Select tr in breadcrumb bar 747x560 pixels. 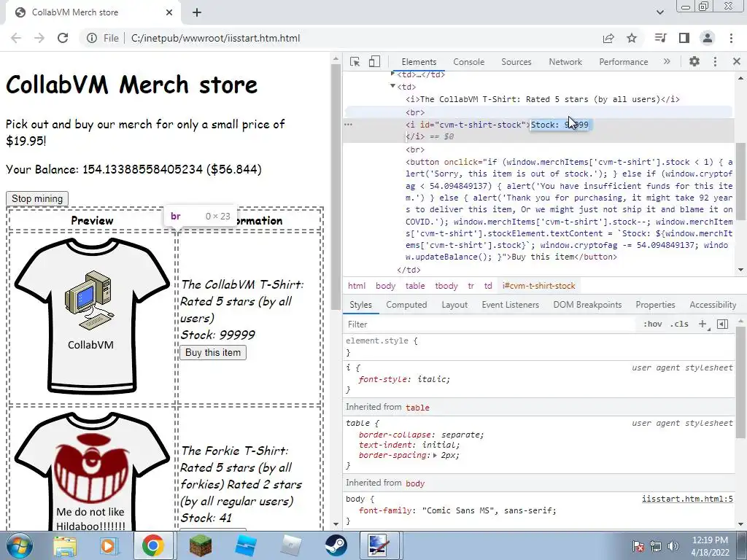click(471, 286)
